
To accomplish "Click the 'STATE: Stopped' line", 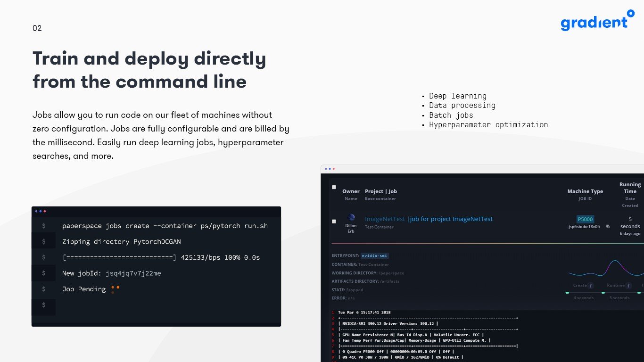I will 347,290.
